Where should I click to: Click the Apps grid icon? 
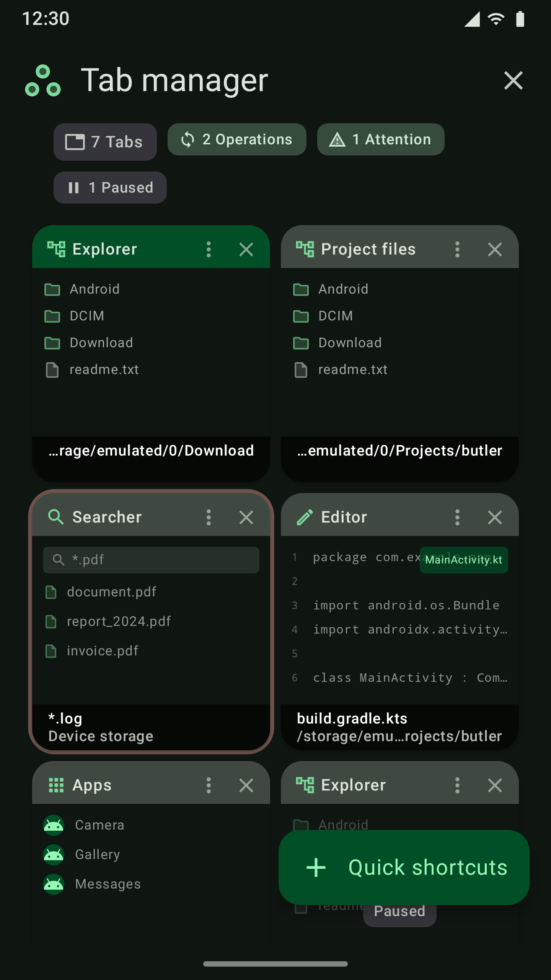(x=56, y=785)
